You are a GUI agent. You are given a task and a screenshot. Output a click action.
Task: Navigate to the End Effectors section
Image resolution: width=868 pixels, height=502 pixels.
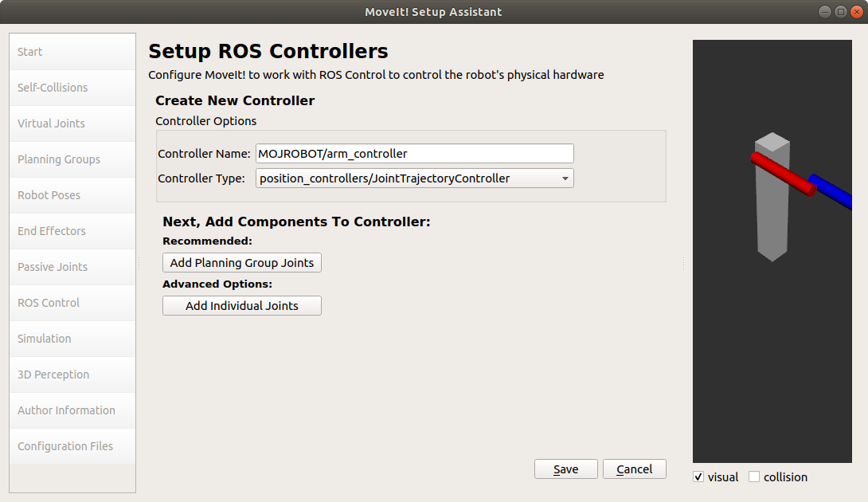click(x=72, y=231)
